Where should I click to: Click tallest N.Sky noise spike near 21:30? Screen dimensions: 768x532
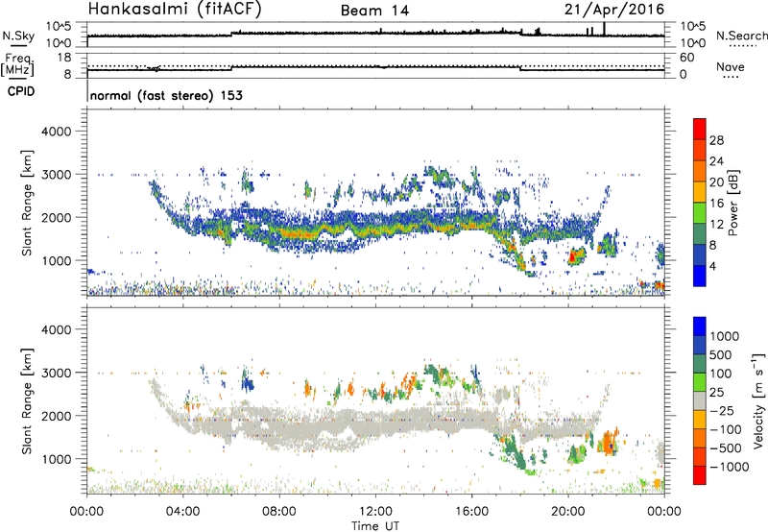tap(604, 29)
